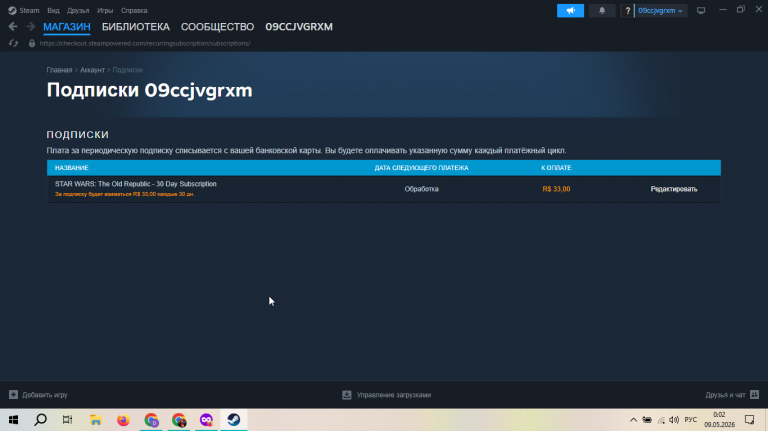The image size is (768, 431).
Task: Switch to the СООБЩЕСТВО tab
Action: click(217, 27)
